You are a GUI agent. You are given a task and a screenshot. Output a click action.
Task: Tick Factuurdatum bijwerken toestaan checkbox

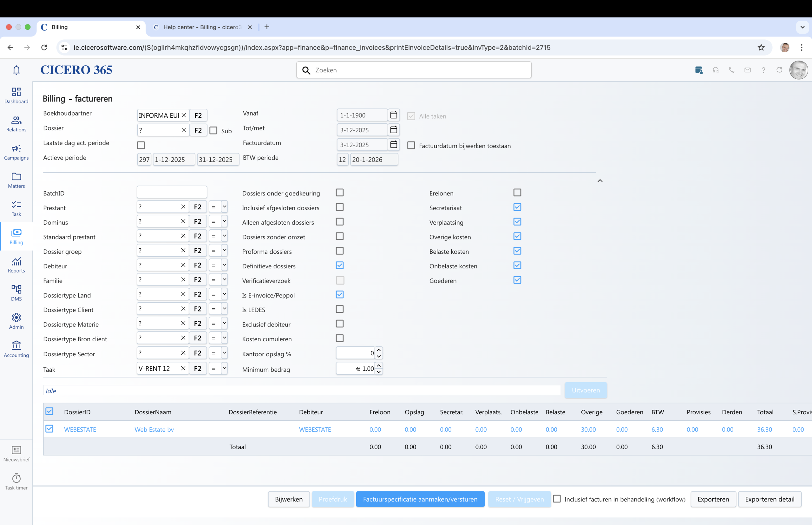pos(411,146)
